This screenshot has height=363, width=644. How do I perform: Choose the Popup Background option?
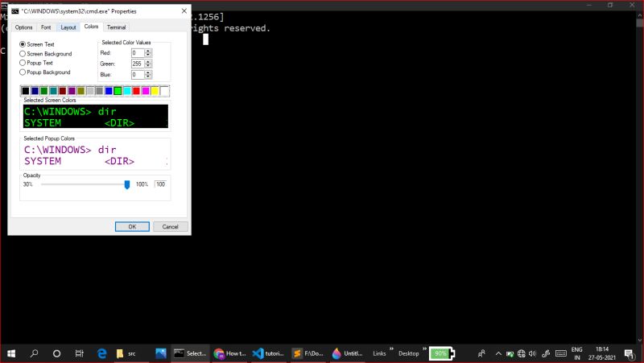(23, 72)
